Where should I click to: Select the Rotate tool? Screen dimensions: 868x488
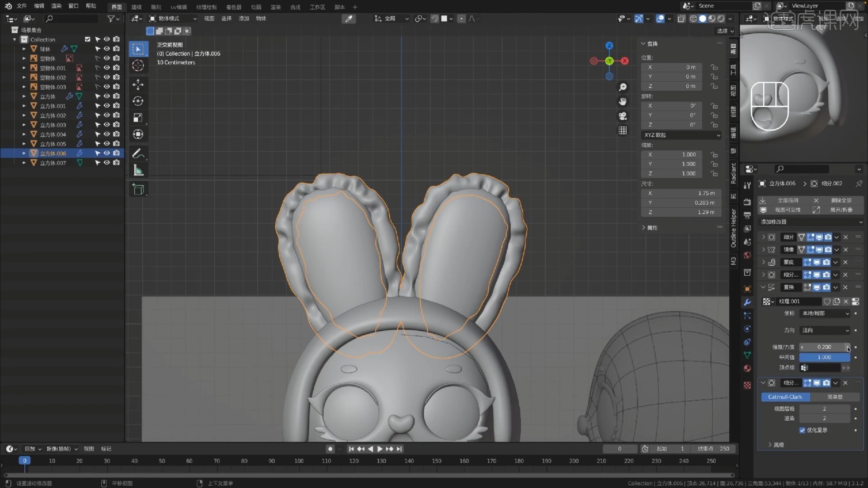coord(138,101)
